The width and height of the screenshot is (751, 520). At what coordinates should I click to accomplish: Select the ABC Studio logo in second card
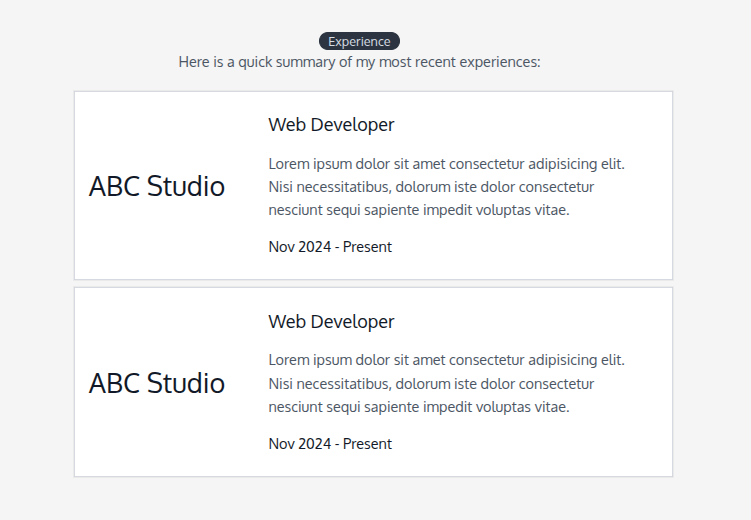tap(157, 383)
